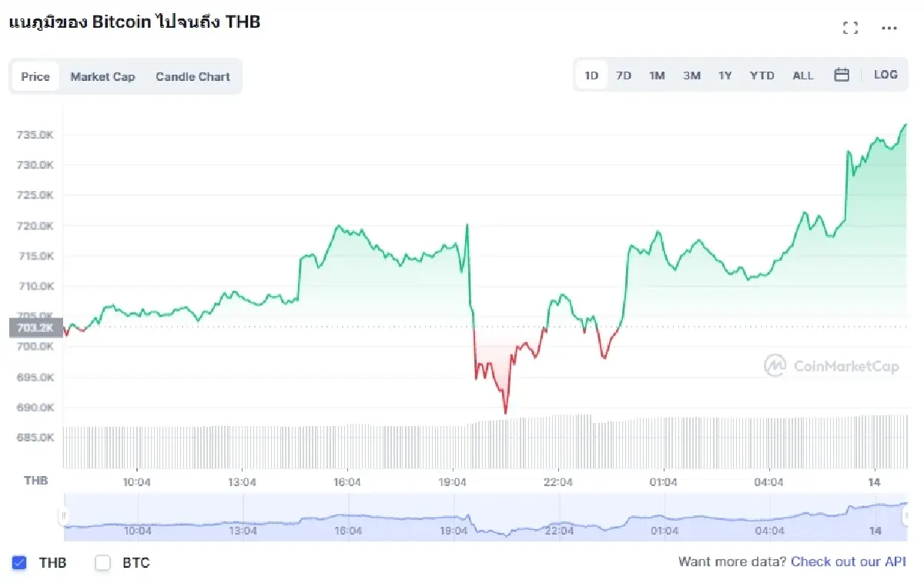The image size is (924, 587).
Task: Select the 7D timeframe
Action: point(624,75)
